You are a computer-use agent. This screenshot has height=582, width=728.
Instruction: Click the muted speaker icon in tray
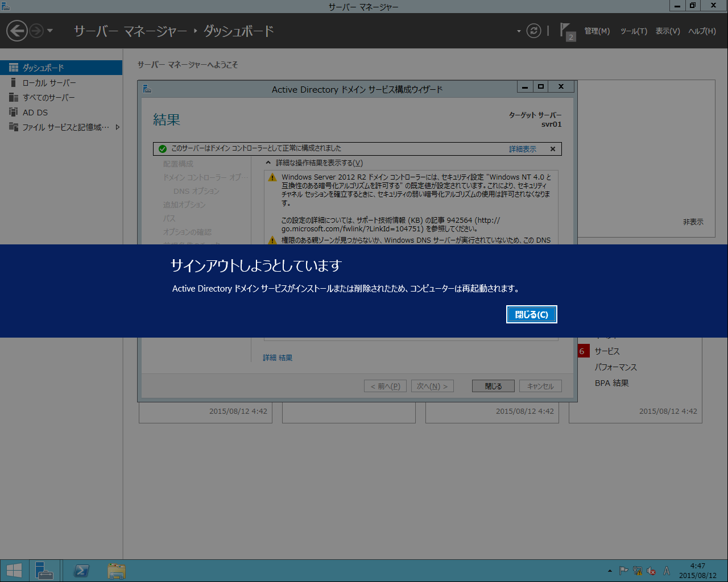(651, 571)
